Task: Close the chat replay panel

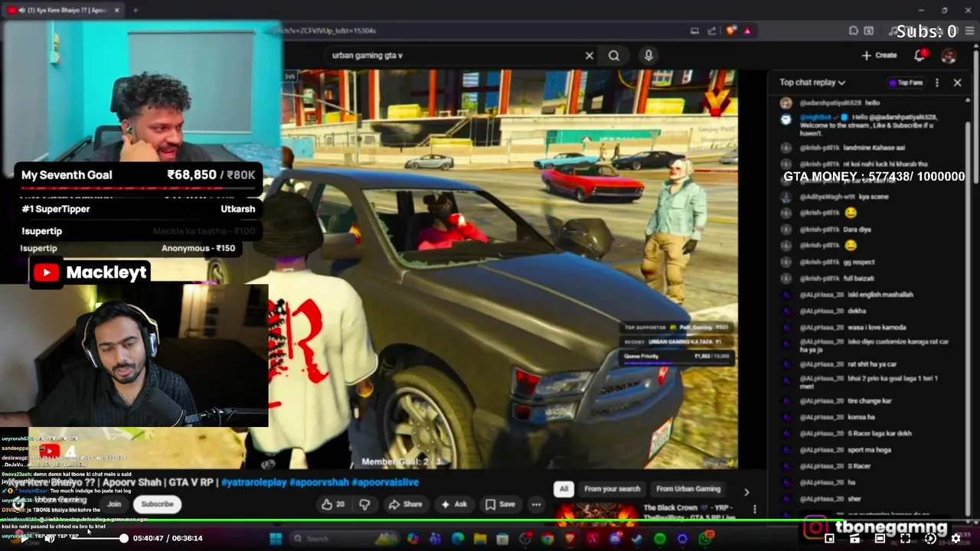Action: click(x=957, y=82)
